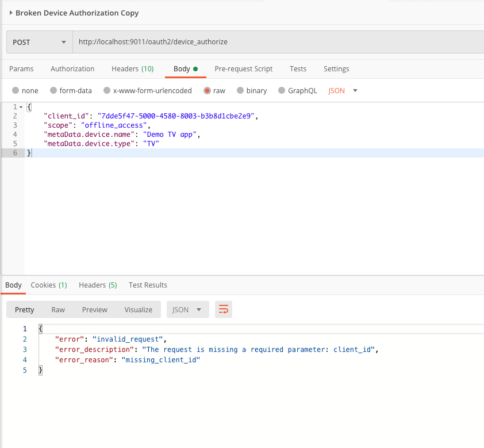Open the POST method dropdown
The height and width of the screenshot is (448, 484).
pos(39,41)
